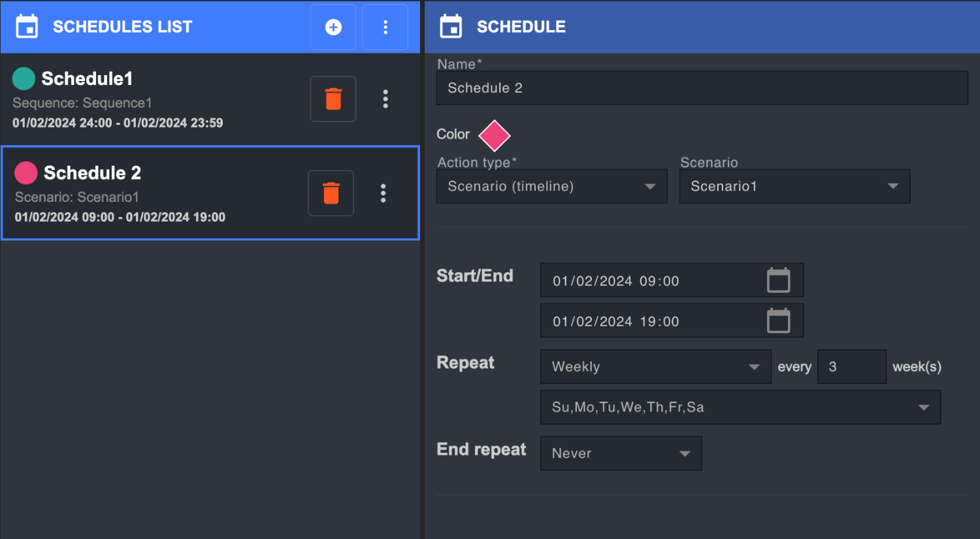980x539 pixels.
Task: Open the End repeat Never dropdown
Action: pos(621,453)
